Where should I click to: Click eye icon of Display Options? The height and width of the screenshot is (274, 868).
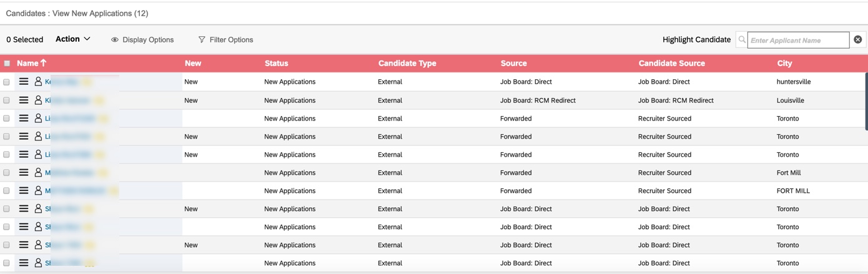click(x=115, y=40)
